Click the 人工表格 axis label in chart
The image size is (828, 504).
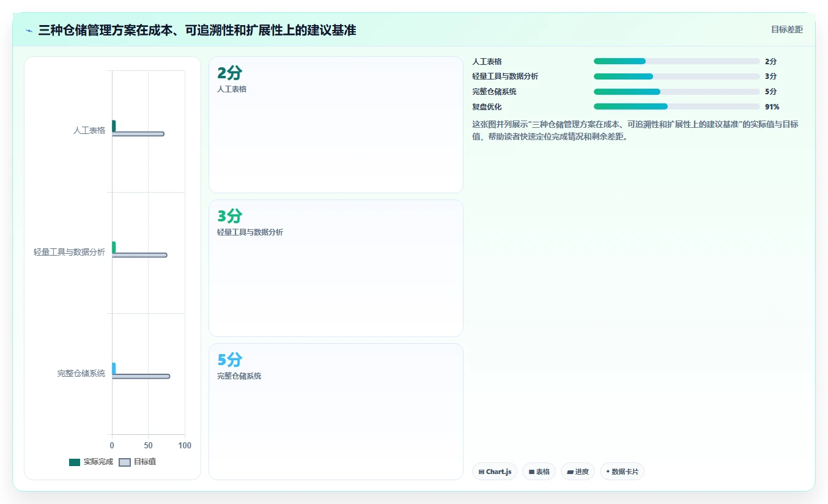pyautogui.click(x=89, y=130)
